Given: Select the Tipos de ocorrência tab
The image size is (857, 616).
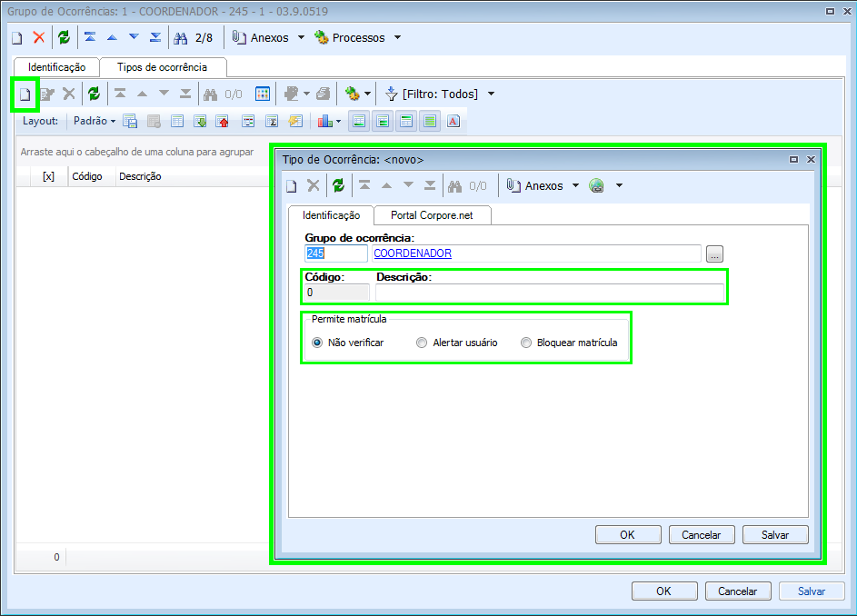Looking at the screenshot, I should (x=163, y=67).
